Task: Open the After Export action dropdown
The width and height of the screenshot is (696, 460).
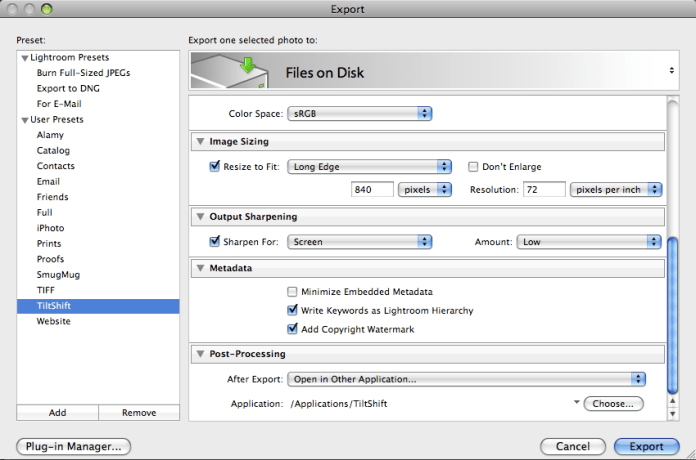Action: point(466,379)
